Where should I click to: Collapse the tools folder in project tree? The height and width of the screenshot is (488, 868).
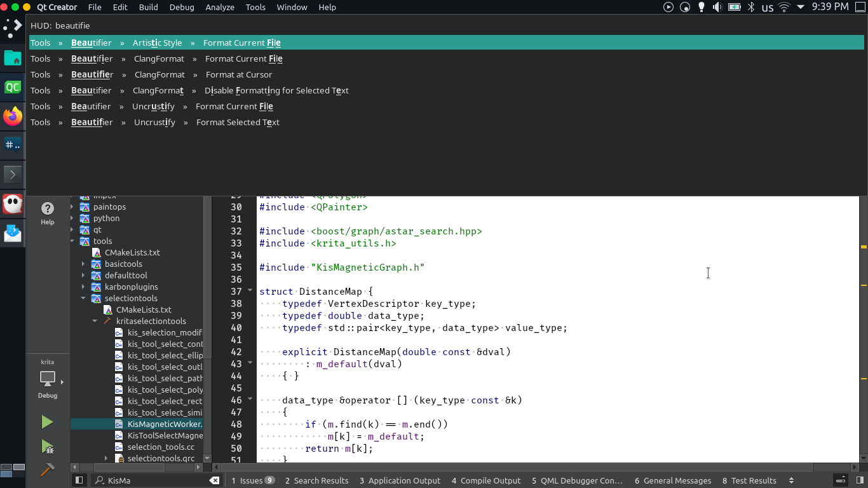[72, 241]
